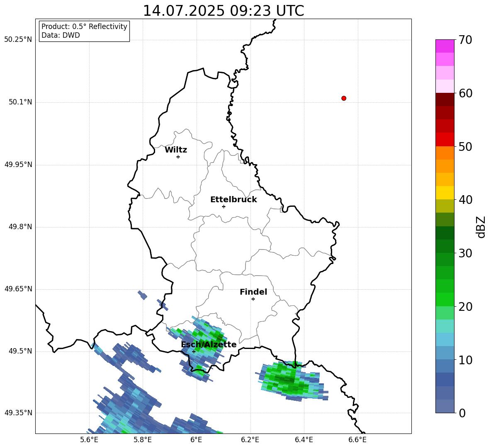491x448 pixels.
Task: Click the 50 colorbar tick label
Action: 465,147
